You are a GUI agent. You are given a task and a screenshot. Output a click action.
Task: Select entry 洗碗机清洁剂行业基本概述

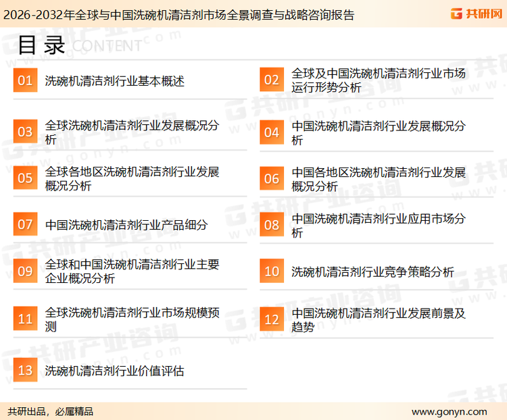[x=114, y=81]
